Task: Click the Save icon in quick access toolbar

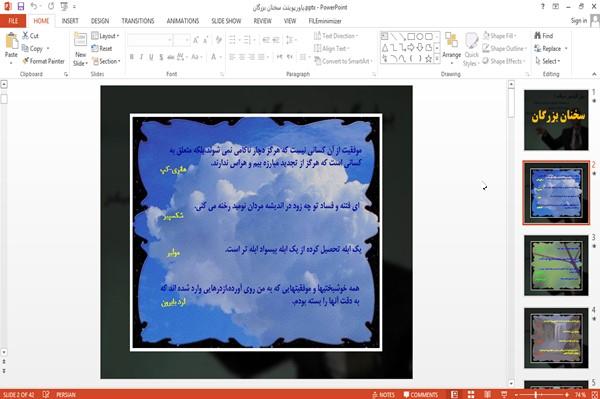Action: pos(21,7)
